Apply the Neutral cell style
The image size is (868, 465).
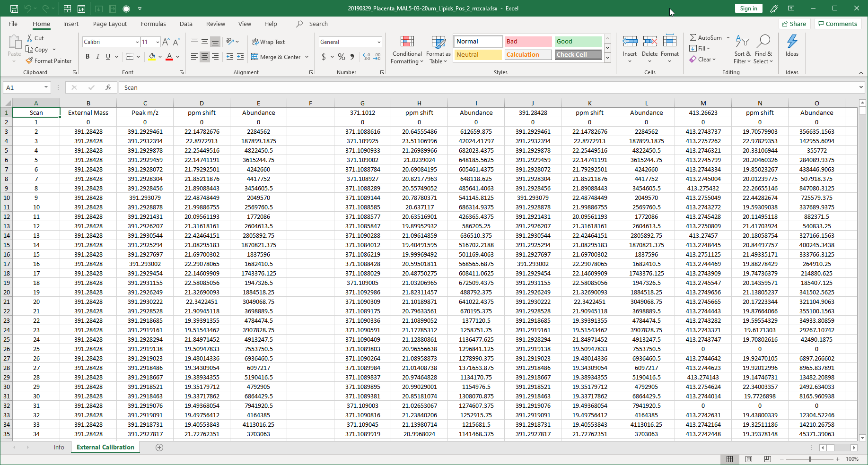click(478, 55)
